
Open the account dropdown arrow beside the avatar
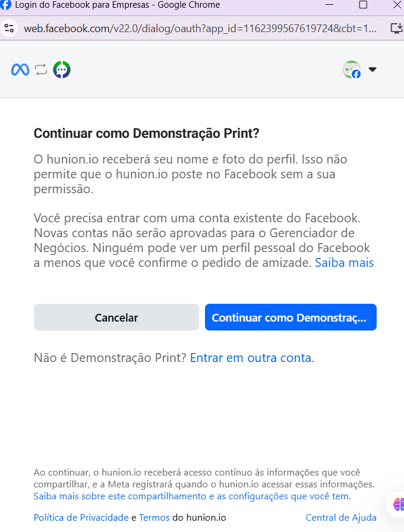(373, 69)
